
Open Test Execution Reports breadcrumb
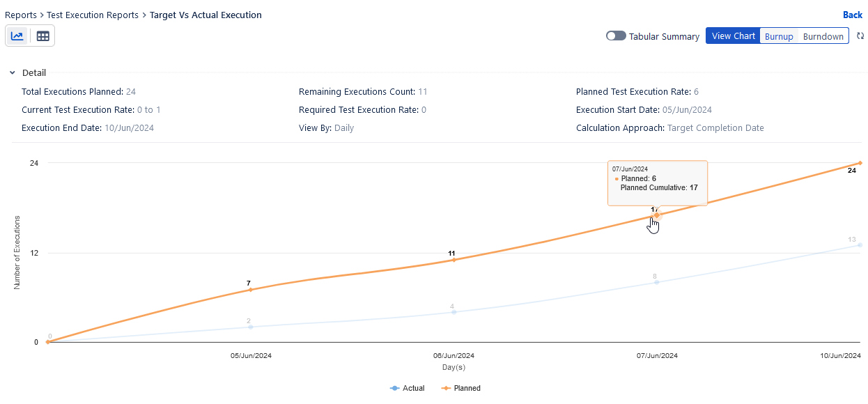click(93, 15)
